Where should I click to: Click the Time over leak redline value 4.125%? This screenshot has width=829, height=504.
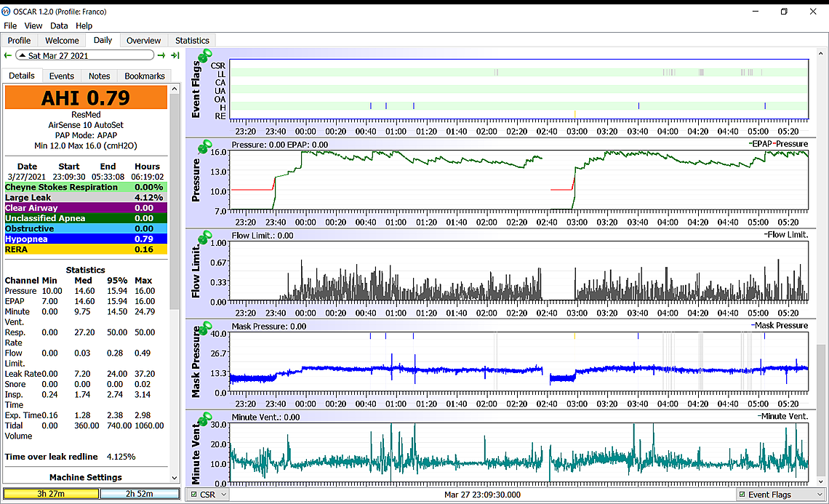121,457
